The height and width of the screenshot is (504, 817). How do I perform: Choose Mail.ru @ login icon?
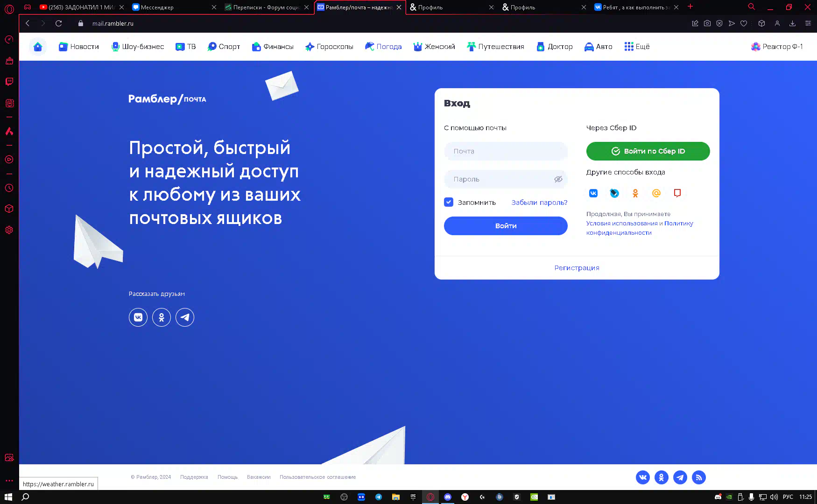tap(656, 193)
